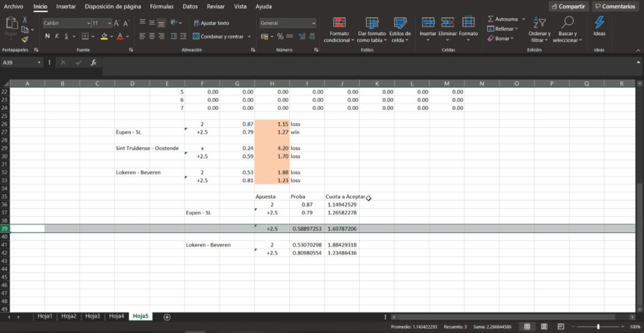The image size is (644, 333).
Task: Click the zoom slider handle
Action: tap(598, 327)
